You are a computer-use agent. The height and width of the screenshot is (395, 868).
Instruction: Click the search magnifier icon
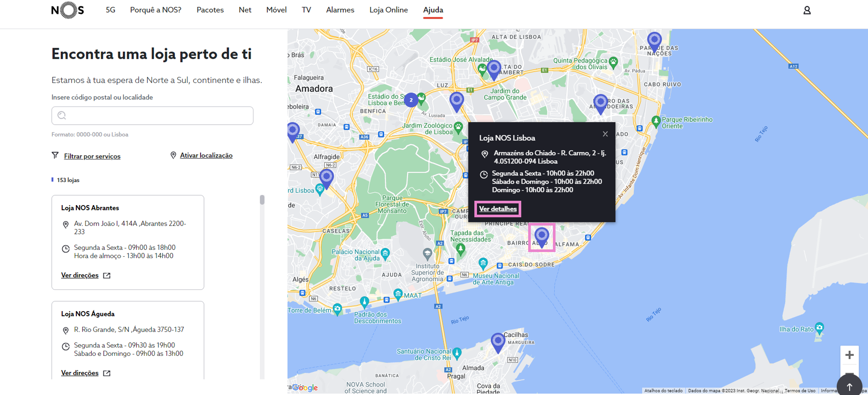tap(62, 115)
